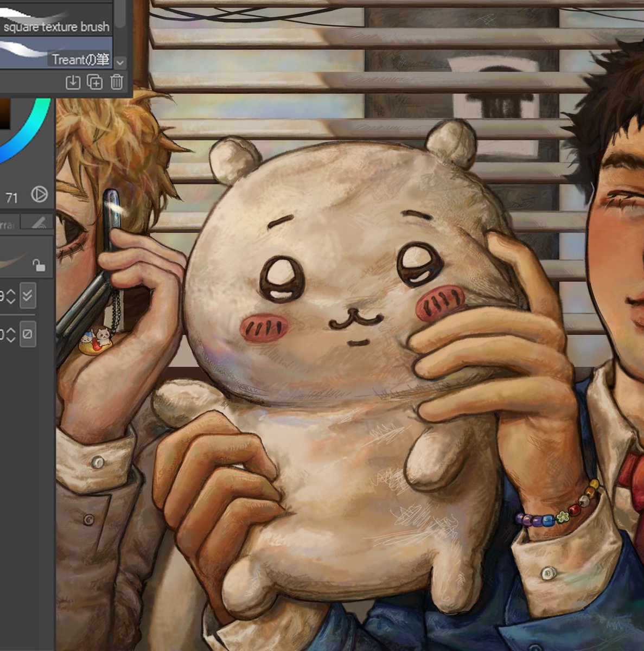The image size is (644, 651).
Task: Click the up arrow on the first value stepper
Action: [11, 293]
